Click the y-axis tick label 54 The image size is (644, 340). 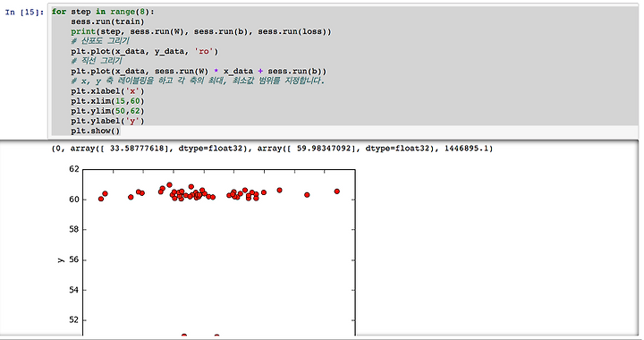pyautogui.click(x=74, y=290)
